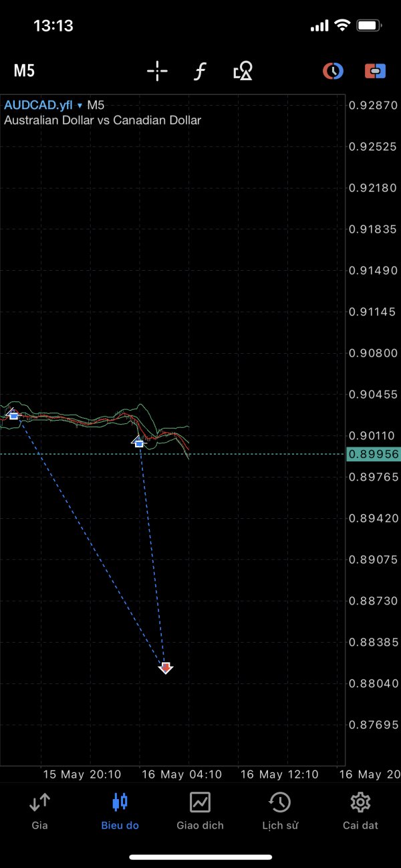Tap the cellular signal bars icon
401x868 pixels.
320,26
